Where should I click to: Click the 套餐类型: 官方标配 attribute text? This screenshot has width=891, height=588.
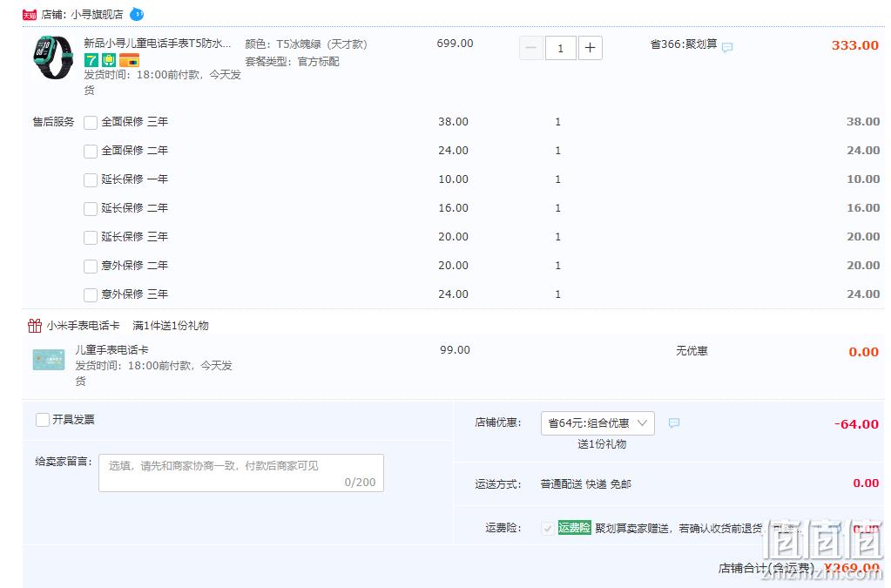(x=292, y=61)
